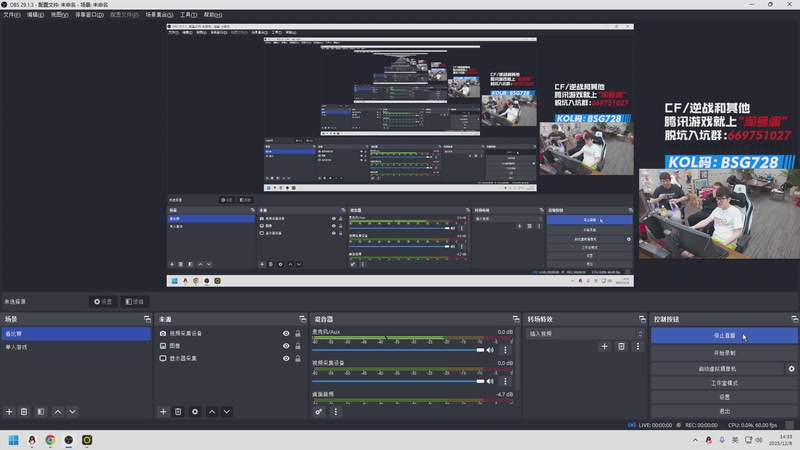
Task: Delete the selected scene with the 场景 trash icon
Action: [24, 412]
